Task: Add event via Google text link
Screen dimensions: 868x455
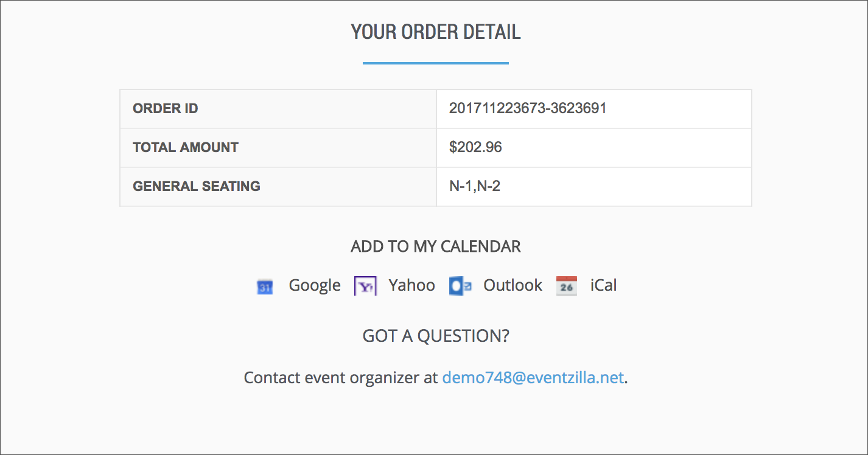Action: point(314,285)
